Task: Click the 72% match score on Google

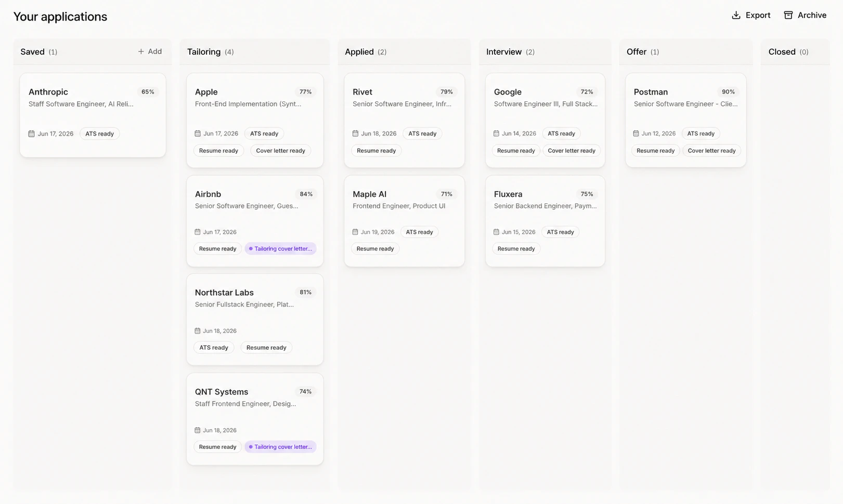Action: (x=587, y=92)
